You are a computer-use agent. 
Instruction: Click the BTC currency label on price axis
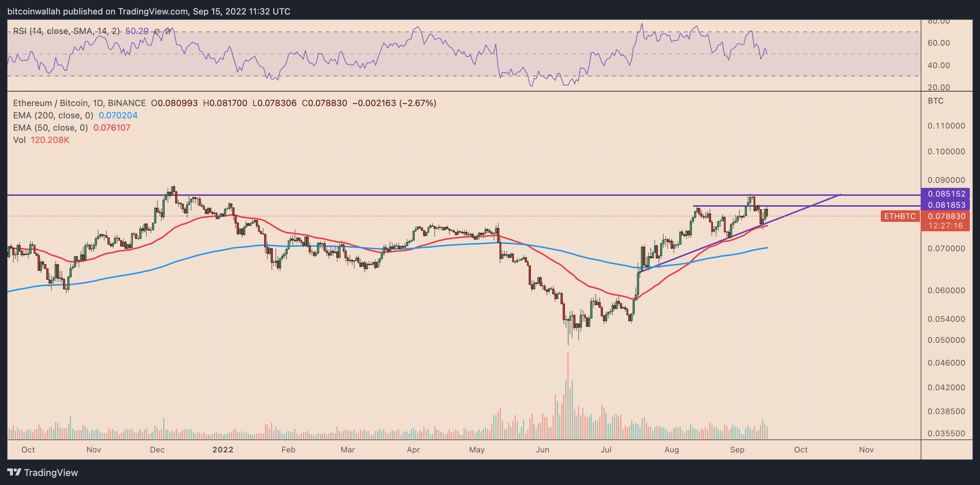(935, 101)
